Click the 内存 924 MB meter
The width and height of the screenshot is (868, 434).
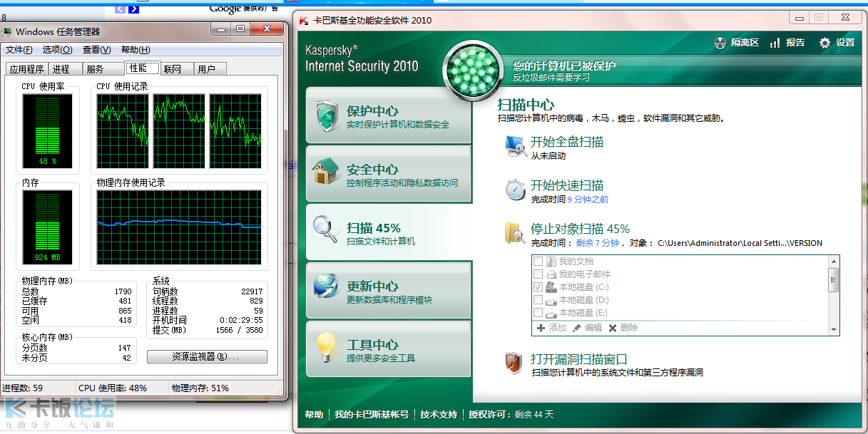[x=47, y=227]
